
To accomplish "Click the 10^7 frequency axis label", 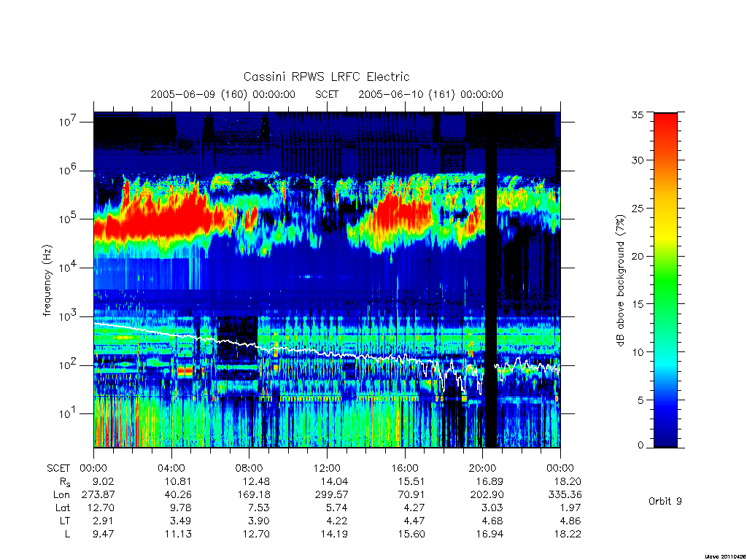I will [x=69, y=122].
